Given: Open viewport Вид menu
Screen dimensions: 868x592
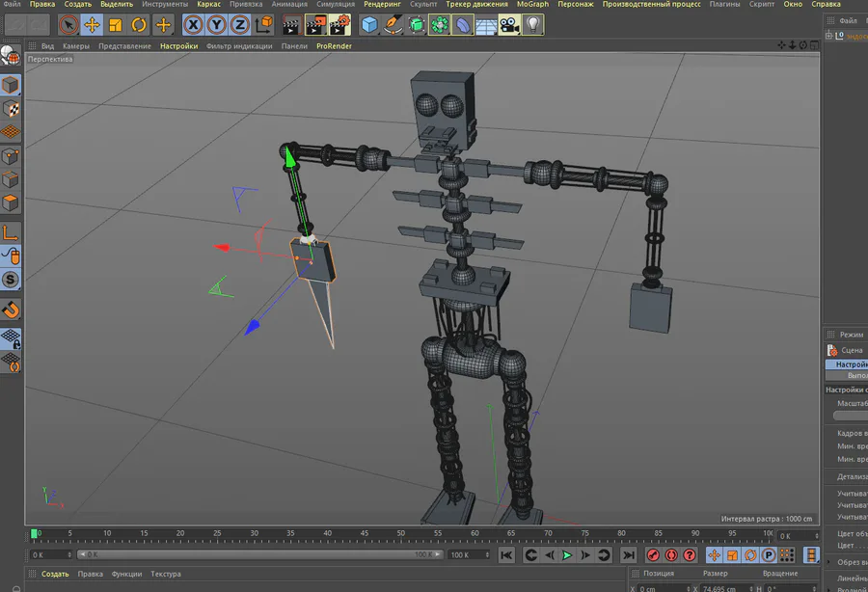Looking at the screenshot, I should pos(47,46).
